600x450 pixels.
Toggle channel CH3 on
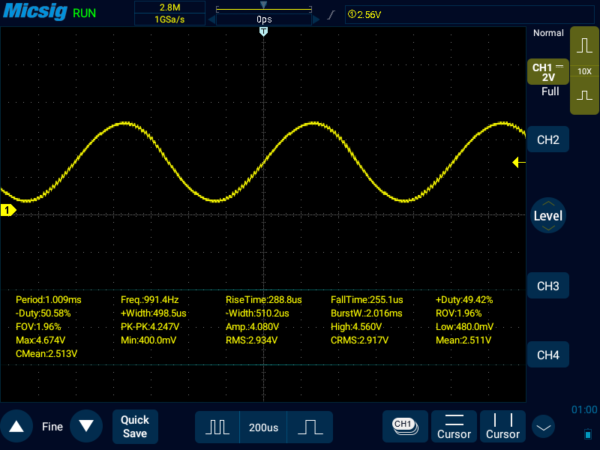(x=547, y=287)
